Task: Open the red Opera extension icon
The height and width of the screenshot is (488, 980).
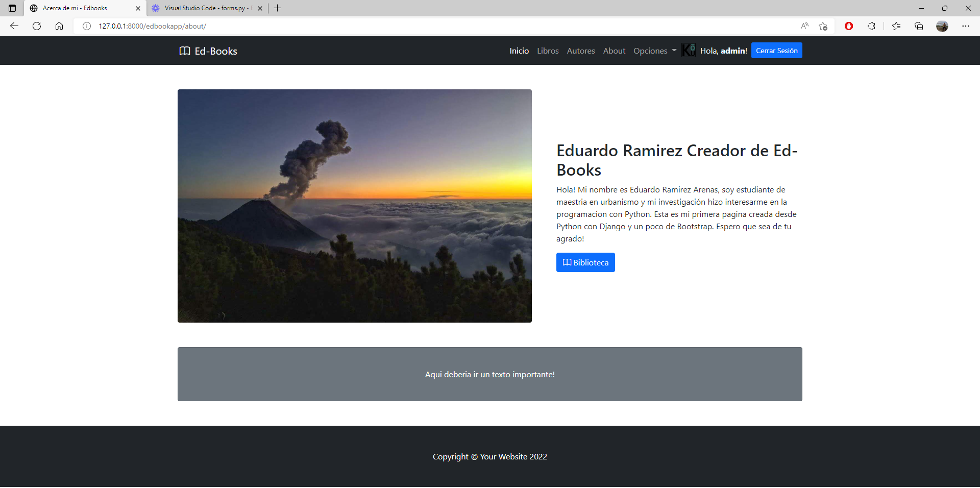Action: point(849,26)
